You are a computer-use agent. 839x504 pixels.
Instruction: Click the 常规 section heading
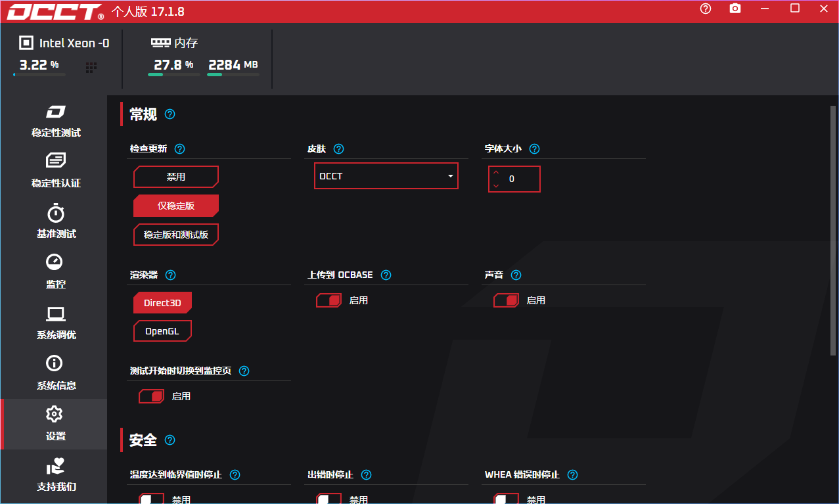pyautogui.click(x=143, y=114)
